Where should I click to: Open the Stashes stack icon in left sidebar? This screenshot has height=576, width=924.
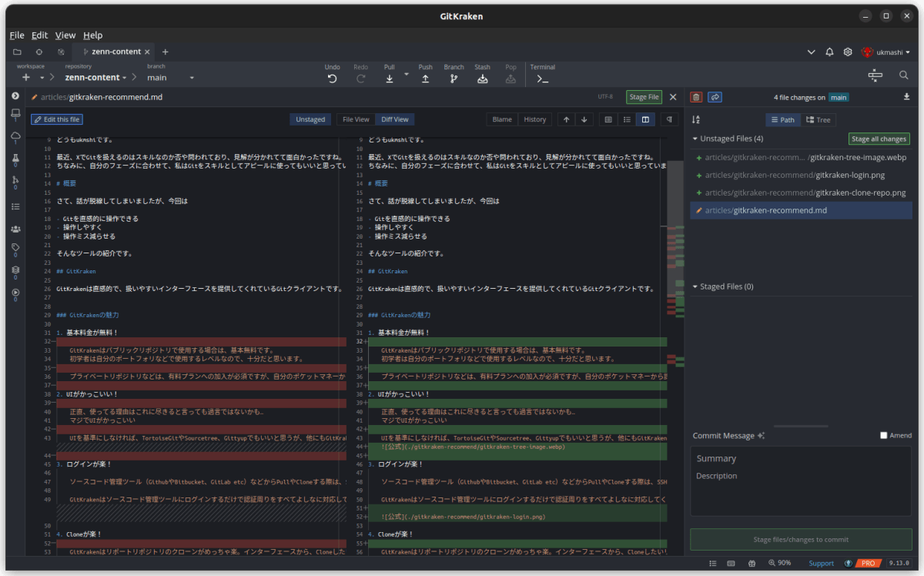tap(15, 270)
